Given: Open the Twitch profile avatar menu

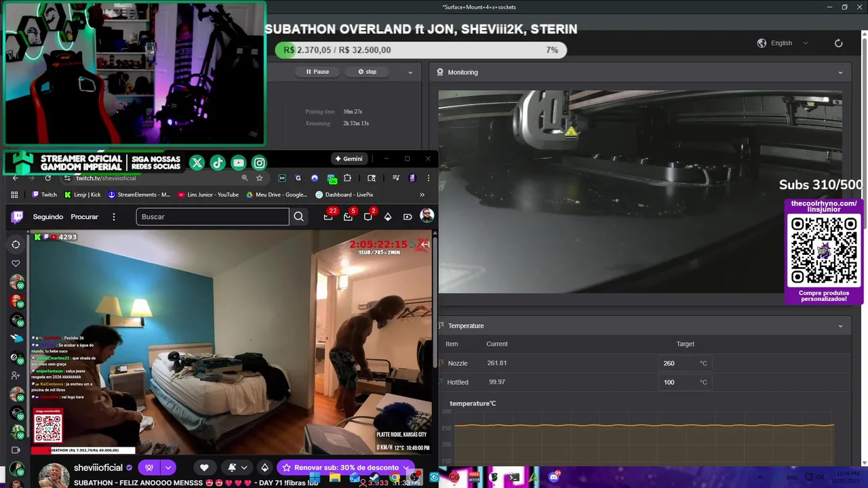Looking at the screenshot, I should pos(427,216).
